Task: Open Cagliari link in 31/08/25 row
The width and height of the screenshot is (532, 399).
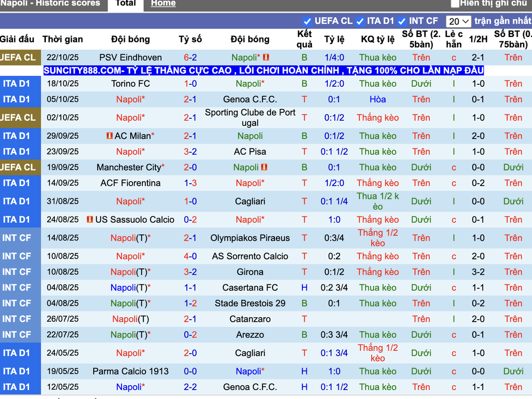Action: [x=250, y=201]
